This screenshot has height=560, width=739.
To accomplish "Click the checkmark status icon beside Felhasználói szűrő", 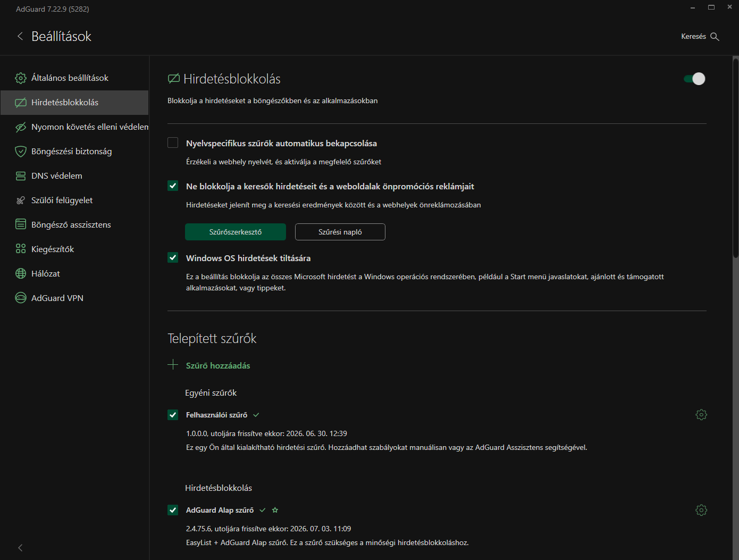I will tap(256, 415).
